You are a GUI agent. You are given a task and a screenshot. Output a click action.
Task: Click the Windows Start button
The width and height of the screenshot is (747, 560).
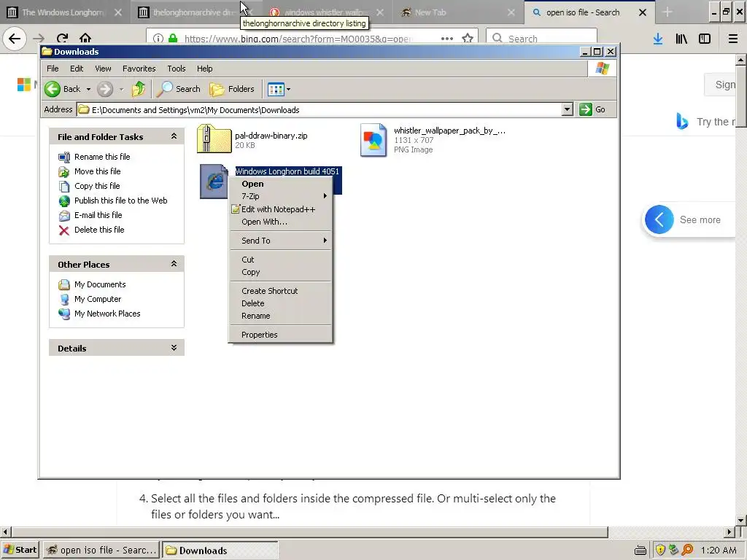(x=20, y=550)
